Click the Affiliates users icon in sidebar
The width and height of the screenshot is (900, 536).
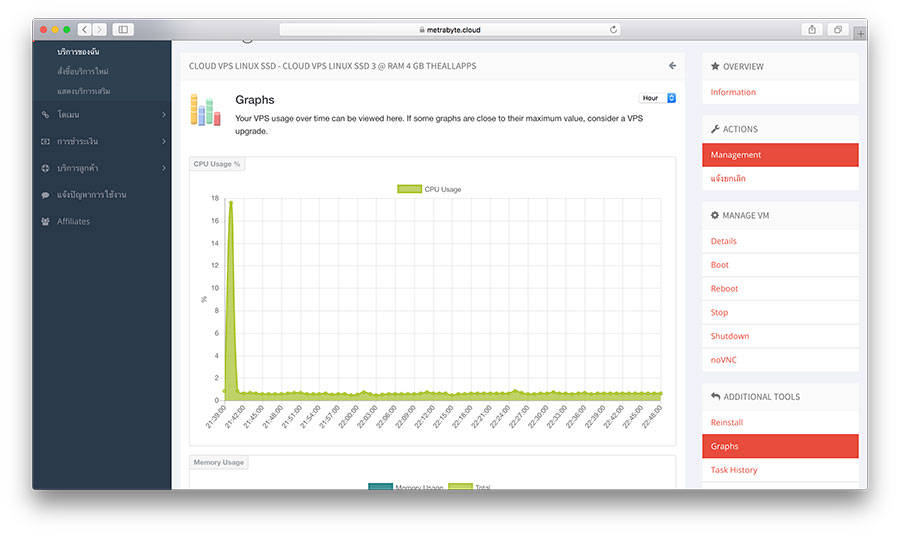tap(45, 221)
